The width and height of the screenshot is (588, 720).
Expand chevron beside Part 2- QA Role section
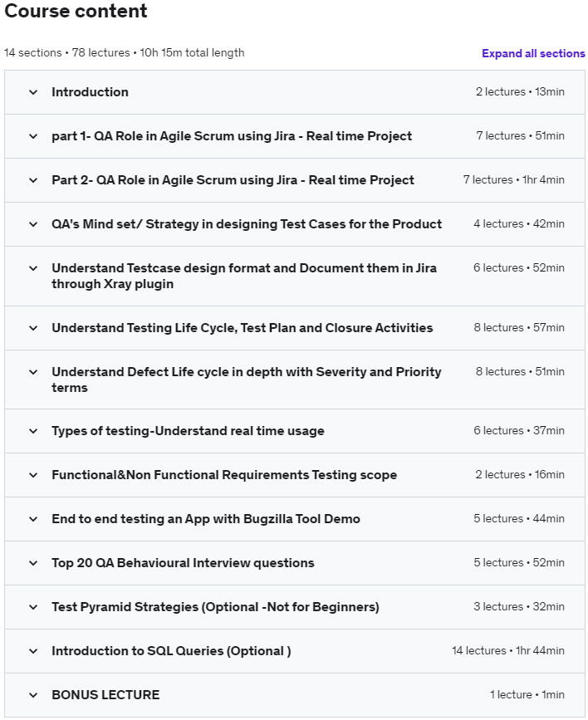tap(33, 180)
